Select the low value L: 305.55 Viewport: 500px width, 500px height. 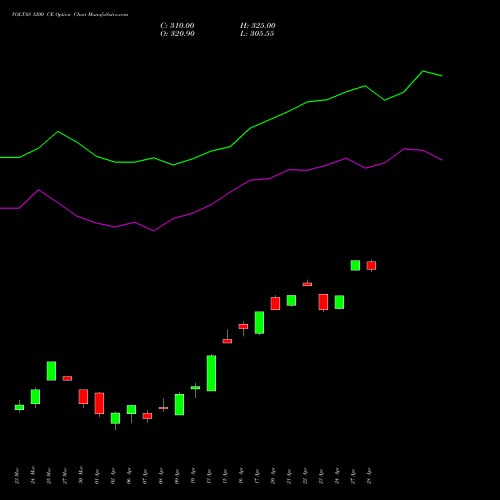point(257,34)
